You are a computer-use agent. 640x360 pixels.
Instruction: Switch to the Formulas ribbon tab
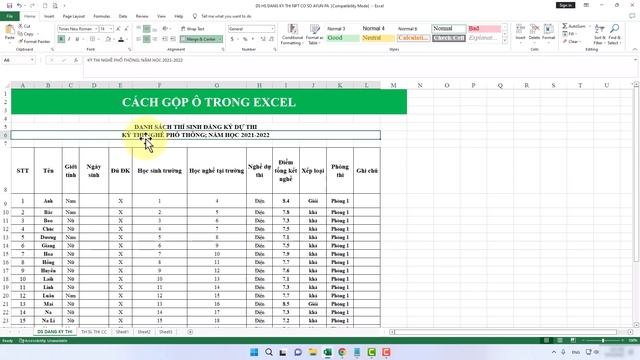[x=102, y=16]
